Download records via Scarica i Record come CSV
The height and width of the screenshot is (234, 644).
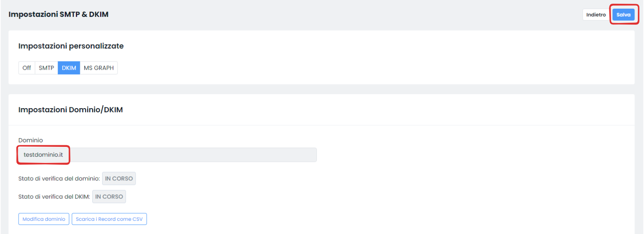point(109,219)
